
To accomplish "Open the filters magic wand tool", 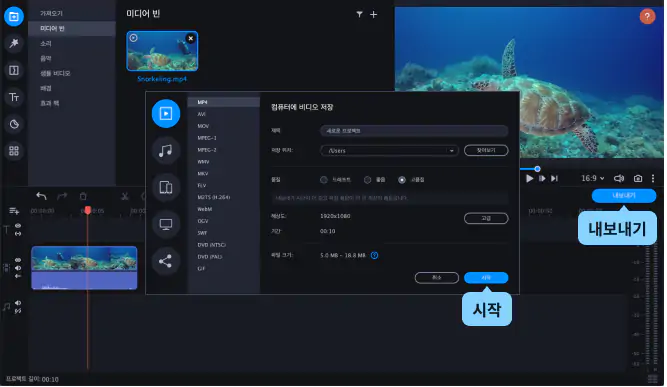I will (14, 43).
